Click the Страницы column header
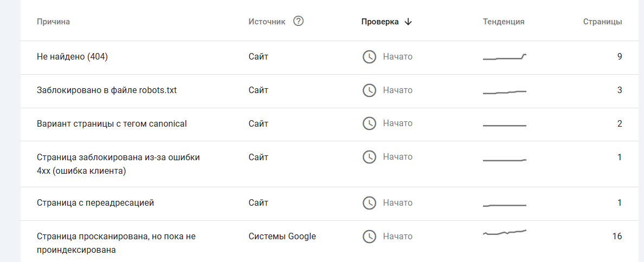 point(602,22)
